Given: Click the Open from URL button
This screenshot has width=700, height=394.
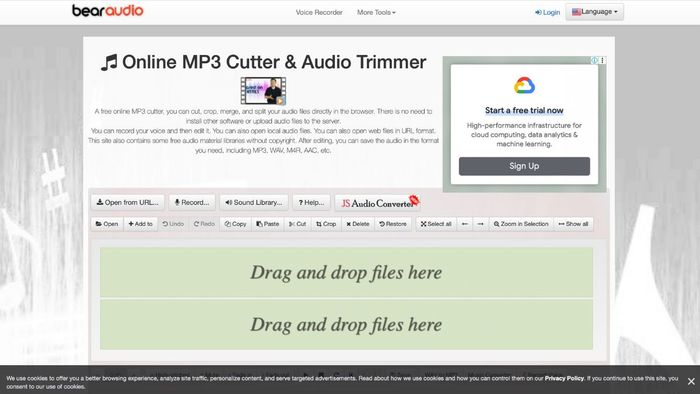Looking at the screenshot, I should pos(128,202).
